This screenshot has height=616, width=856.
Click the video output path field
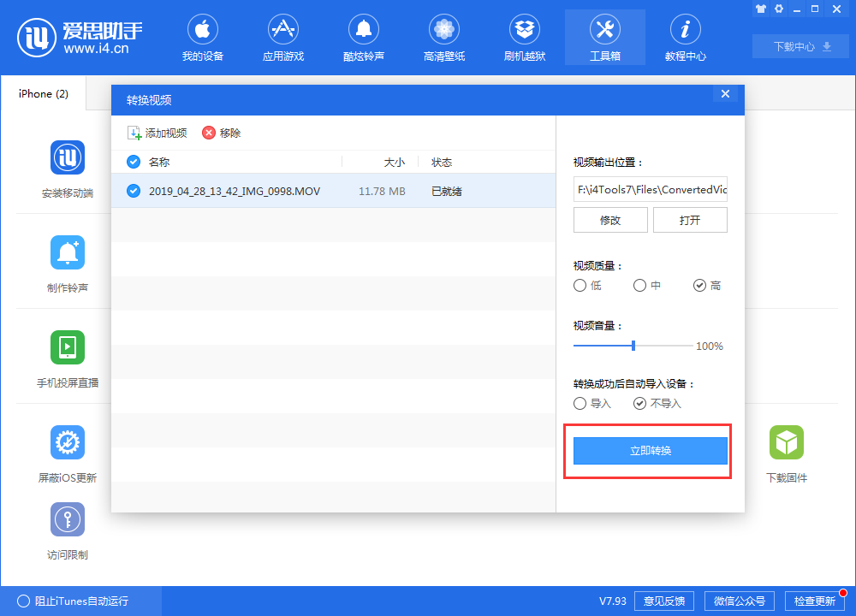tap(650, 189)
